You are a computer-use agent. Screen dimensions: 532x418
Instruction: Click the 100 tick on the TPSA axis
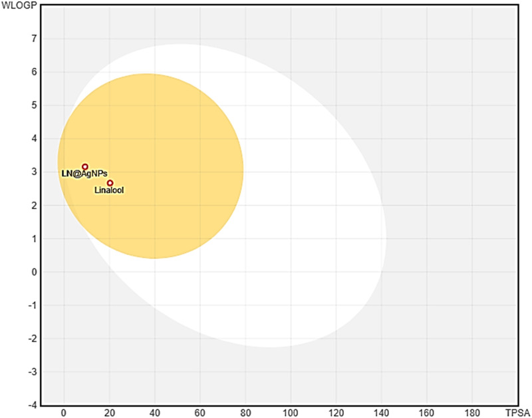click(x=291, y=413)
